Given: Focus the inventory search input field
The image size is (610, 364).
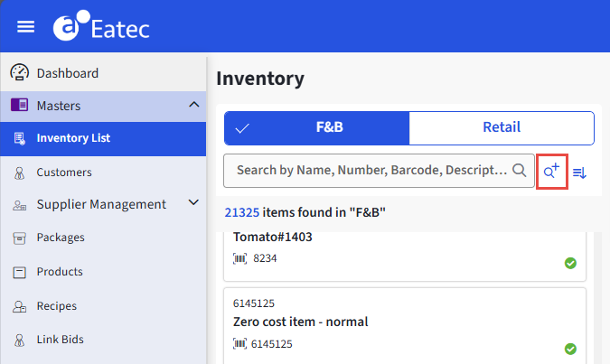Looking at the screenshot, I should pos(371,170).
